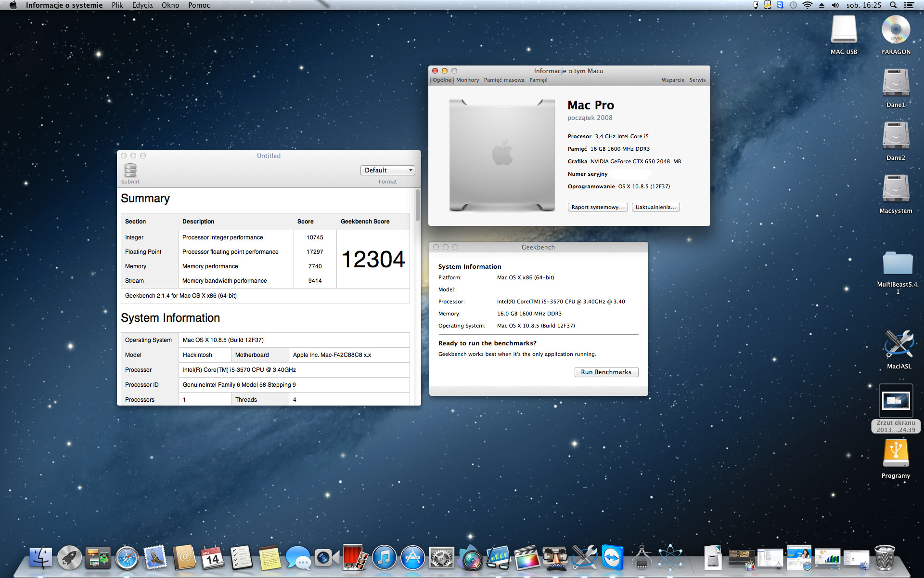Click the Wi-Fi status icon
The width and height of the screenshot is (924, 578).
[x=808, y=5]
